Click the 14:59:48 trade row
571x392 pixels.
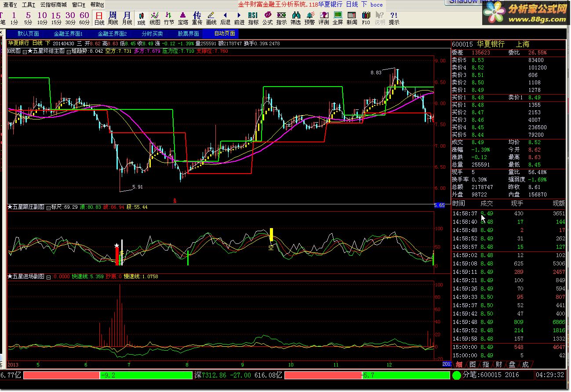pyautogui.click(x=509, y=322)
